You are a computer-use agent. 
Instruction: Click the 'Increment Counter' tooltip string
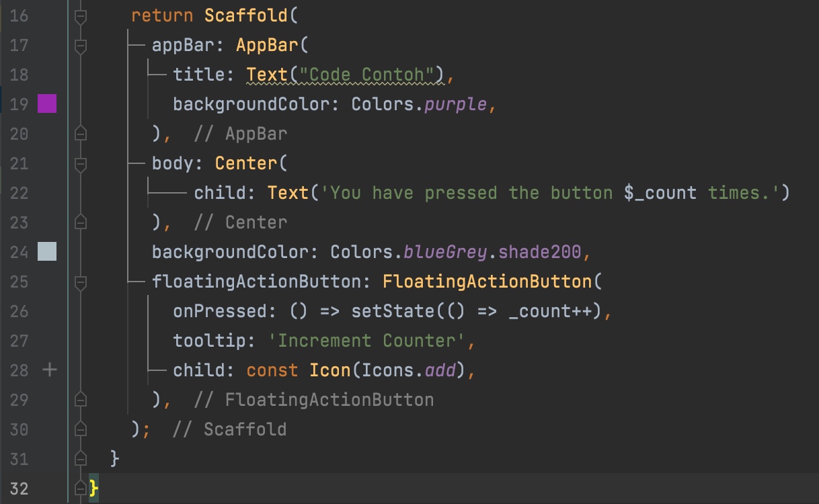point(366,341)
